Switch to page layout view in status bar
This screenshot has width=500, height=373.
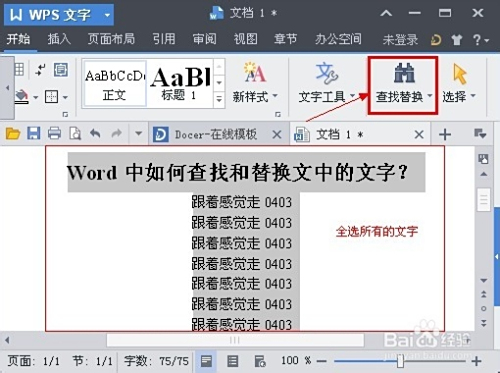tap(206, 361)
